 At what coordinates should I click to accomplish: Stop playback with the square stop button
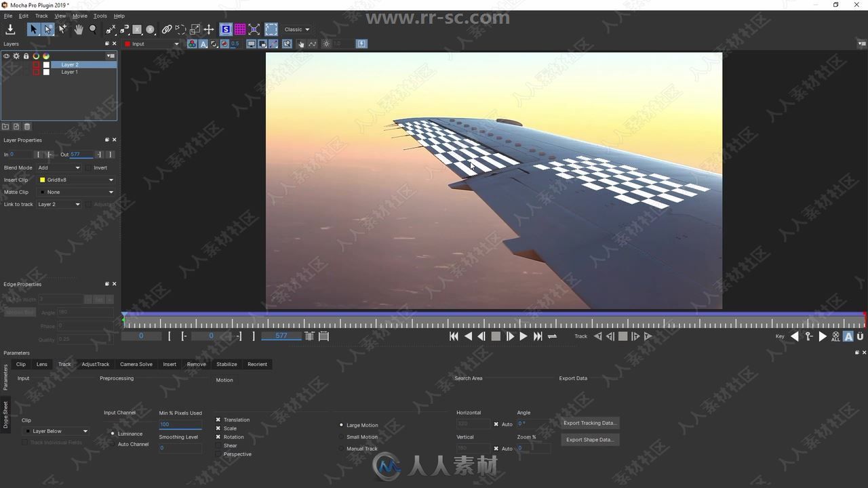tap(496, 336)
